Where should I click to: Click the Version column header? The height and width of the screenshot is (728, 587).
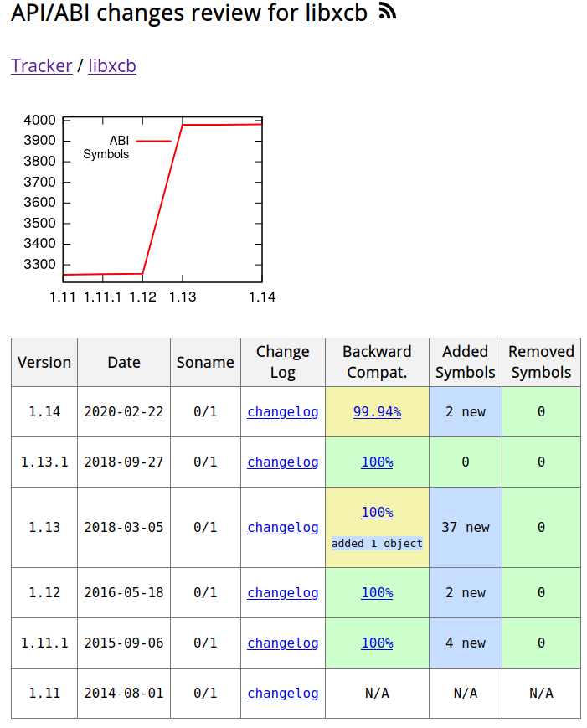[44, 362]
